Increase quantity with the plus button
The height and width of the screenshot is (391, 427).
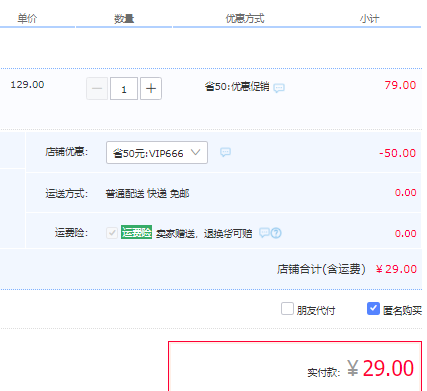pos(151,89)
